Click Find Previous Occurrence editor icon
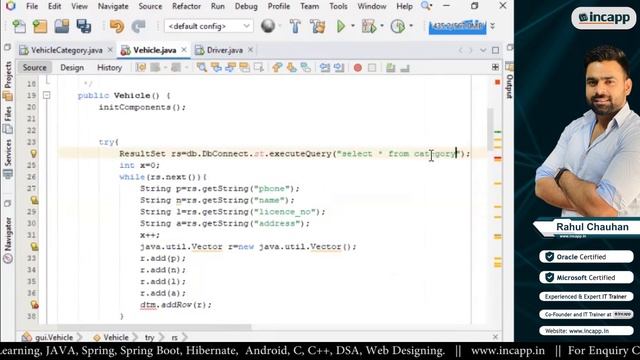The width and height of the screenshot is (640, 360). point(216,68)
